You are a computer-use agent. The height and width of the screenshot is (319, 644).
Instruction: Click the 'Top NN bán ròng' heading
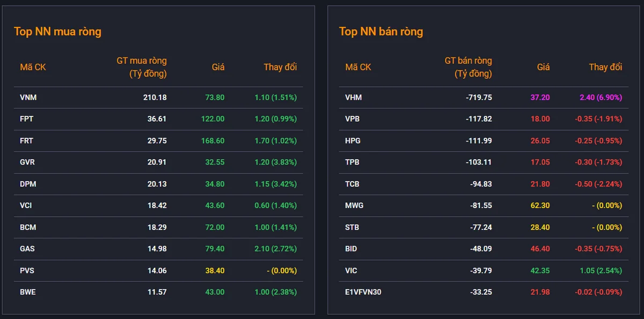point(381,32)
